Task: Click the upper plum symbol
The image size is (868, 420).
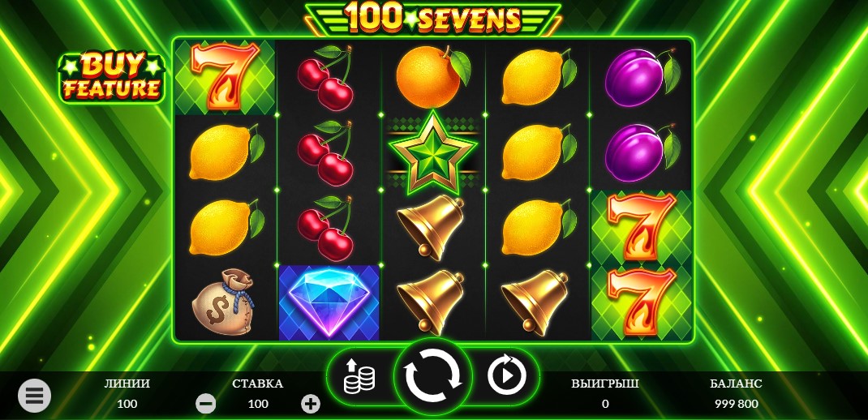Action: point(641,78)
